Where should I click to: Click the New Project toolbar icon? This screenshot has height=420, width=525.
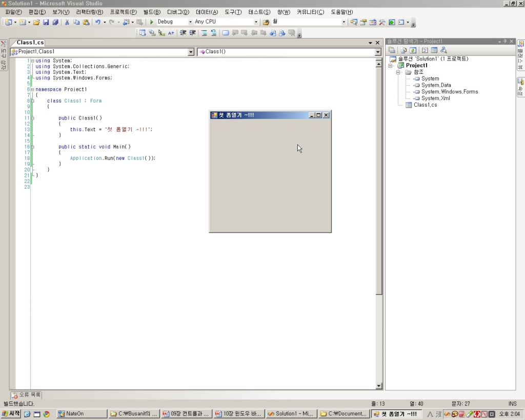click(9, 22)
